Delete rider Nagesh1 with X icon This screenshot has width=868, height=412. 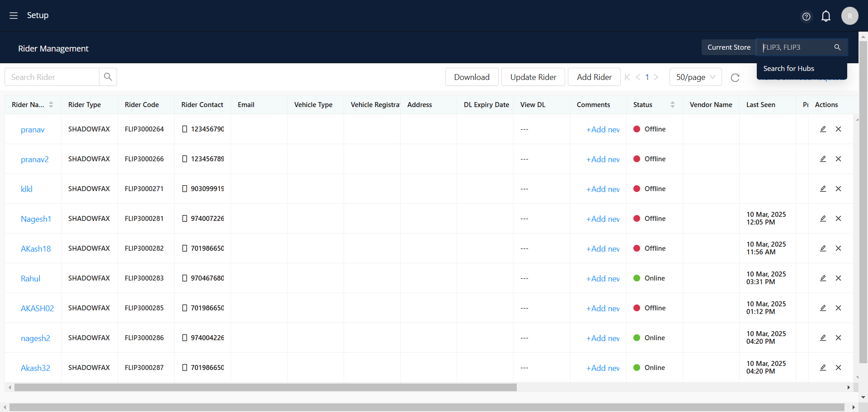point(838,218)
